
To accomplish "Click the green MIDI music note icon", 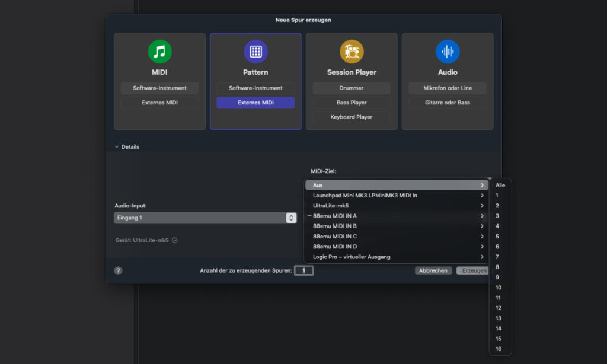I will (159, 52).
